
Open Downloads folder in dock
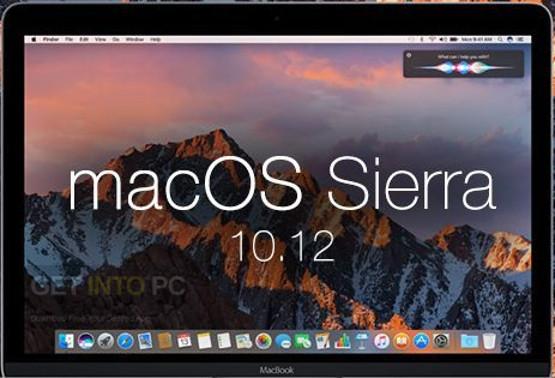pos(469,341)
